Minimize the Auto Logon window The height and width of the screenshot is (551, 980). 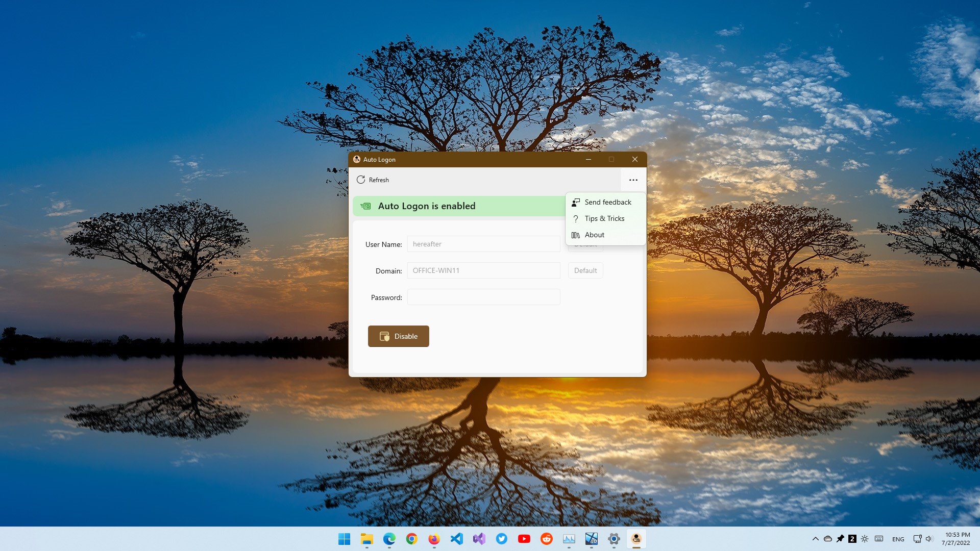pyautogui.click(x=589, y=159)
